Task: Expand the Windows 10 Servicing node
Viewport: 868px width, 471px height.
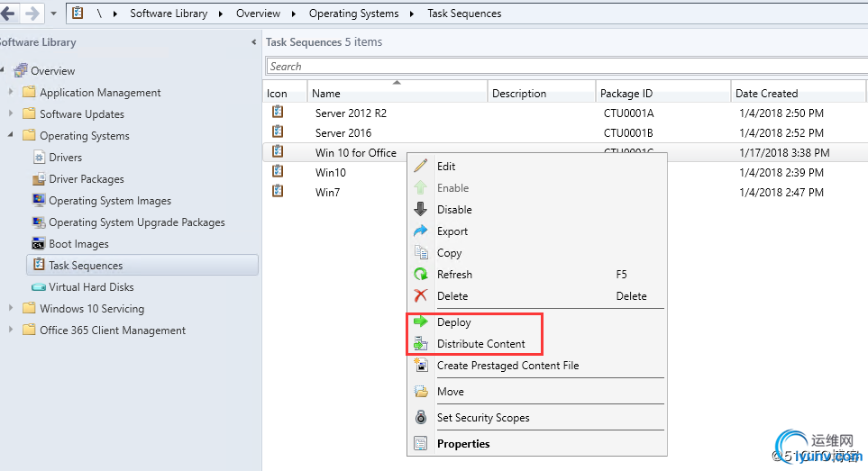Action: coord(11,308)
